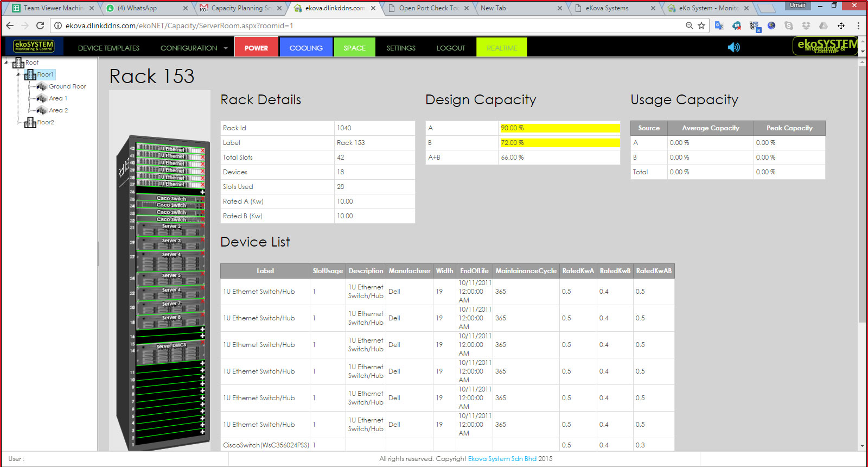The height and width of the screenshot is (467, 868).
Task: Follow the Ekova System Sdn Bhd link
Action: point(502,459)
